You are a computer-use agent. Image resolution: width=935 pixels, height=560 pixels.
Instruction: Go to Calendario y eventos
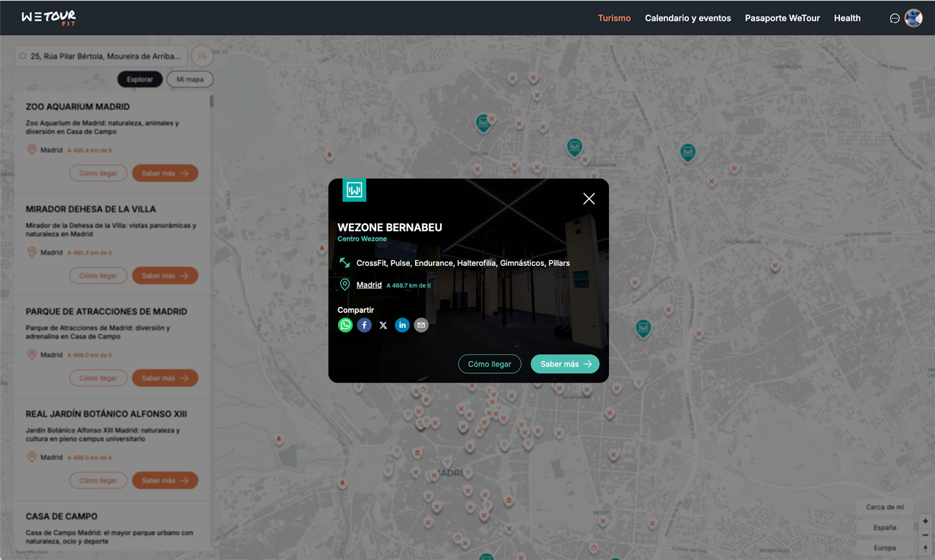tap(688, 18)
